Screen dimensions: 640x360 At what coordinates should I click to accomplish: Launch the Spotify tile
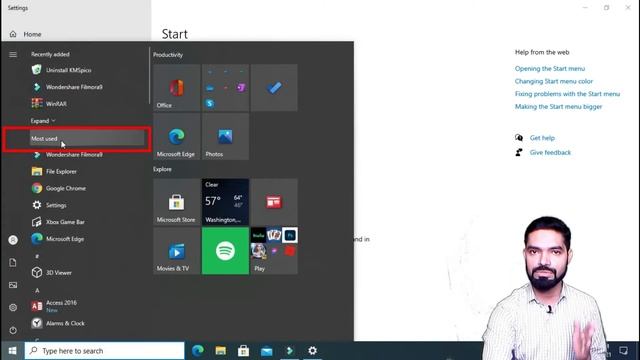pyautogui.click(x=225, y=251)
